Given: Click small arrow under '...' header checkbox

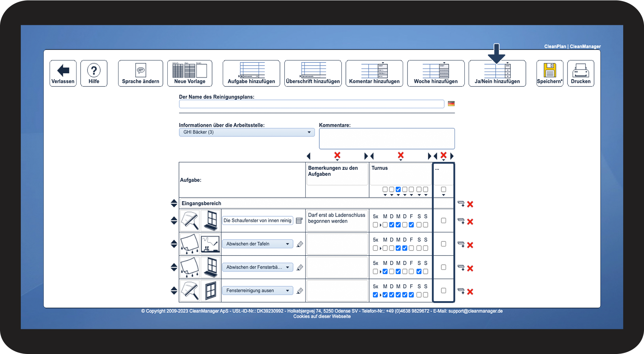Looking at the screenshot, I should pos(444,195).
